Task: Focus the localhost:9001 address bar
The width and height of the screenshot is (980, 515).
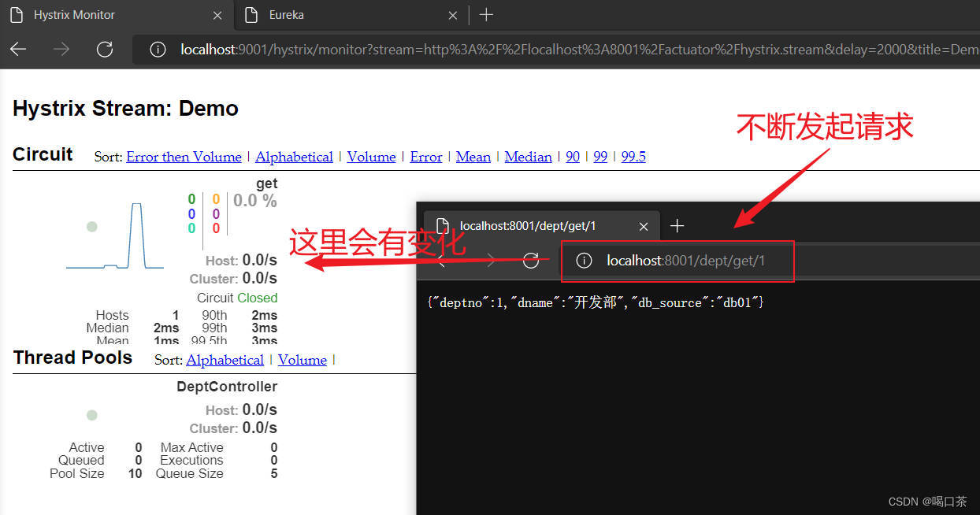Action: (x=556, y=50)
